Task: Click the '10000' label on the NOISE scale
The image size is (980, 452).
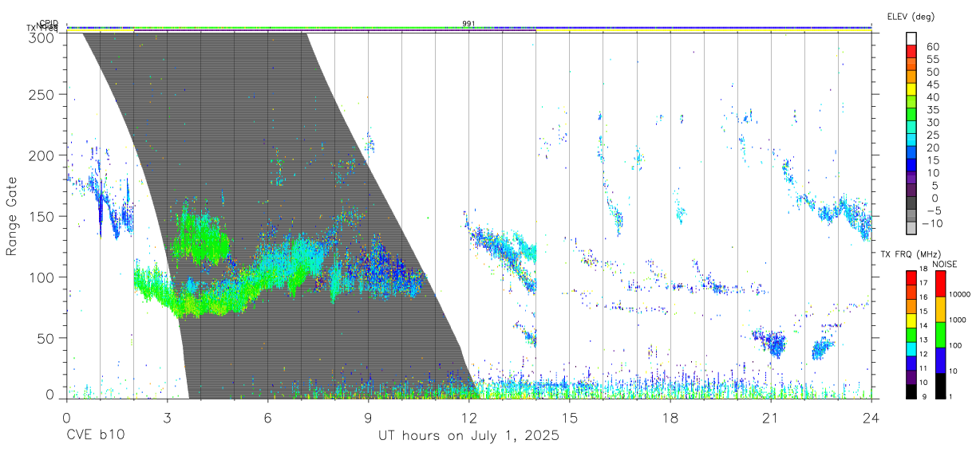Action: click(x=958, y=294)
